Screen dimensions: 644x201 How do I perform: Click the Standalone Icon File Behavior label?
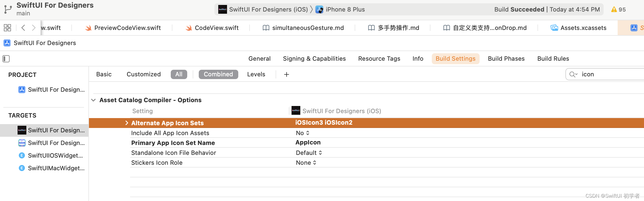(173, 153)
